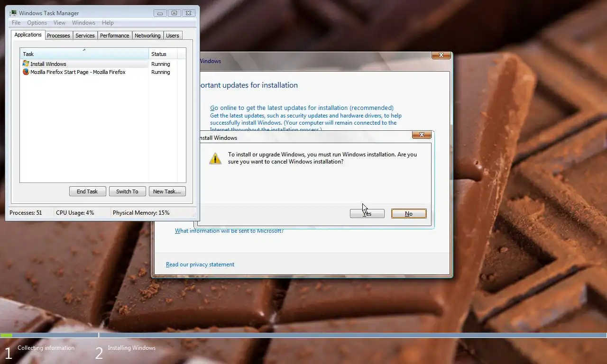Click the Install Windows flag icon in task list
The height and width of the screenshot is (364, 607).
[x=26, y=64]
